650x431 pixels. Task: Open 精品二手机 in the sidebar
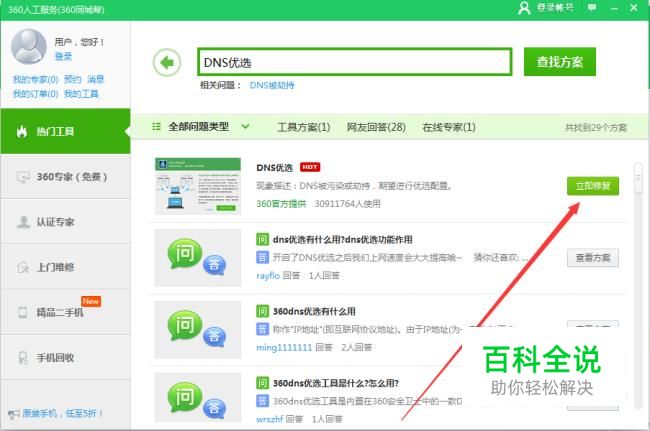pos(65,312)
